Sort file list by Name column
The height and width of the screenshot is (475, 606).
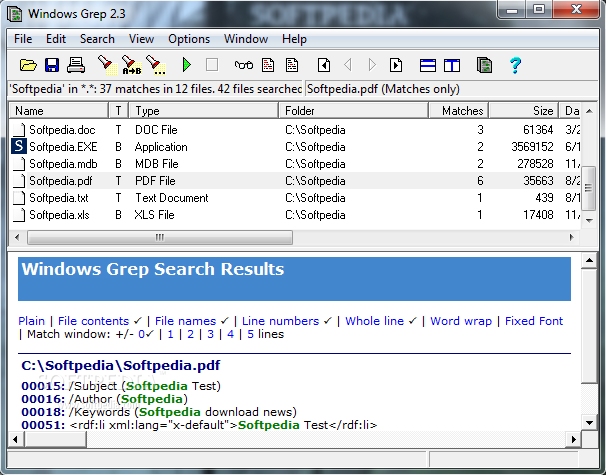(x=59, y=111)
